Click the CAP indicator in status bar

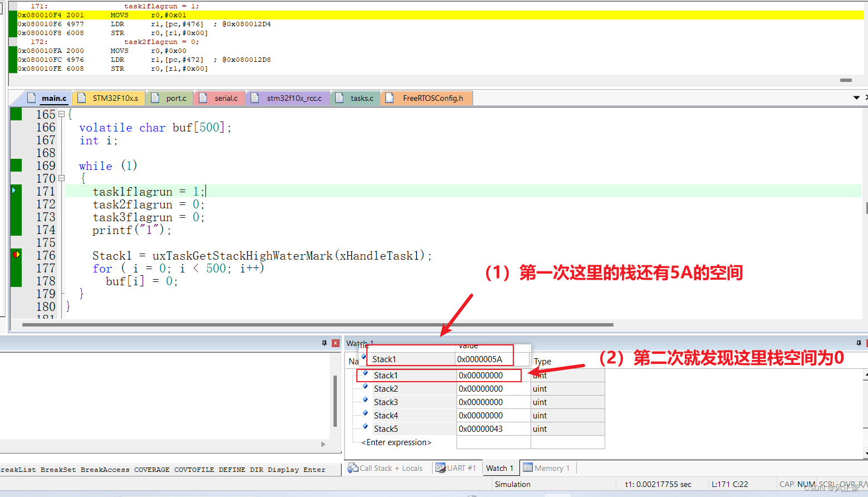[x=787, y=484]
